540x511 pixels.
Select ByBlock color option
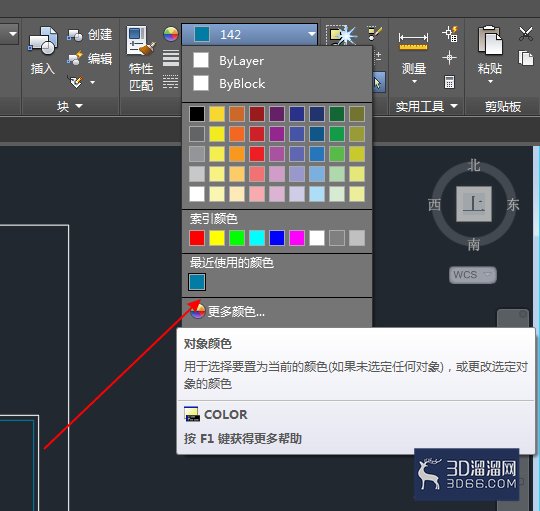(x=277, y=83)
